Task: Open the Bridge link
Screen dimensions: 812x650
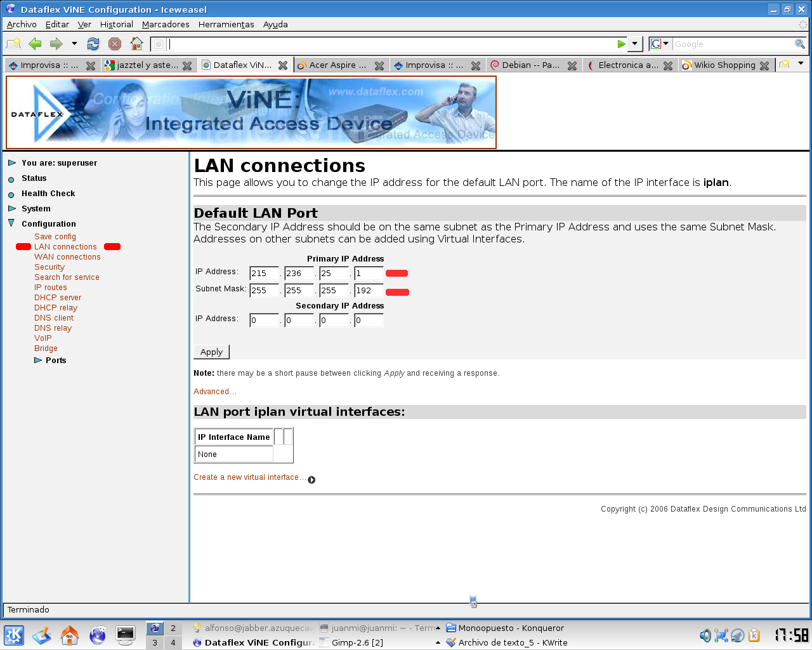Action: (x=46, y=348)
